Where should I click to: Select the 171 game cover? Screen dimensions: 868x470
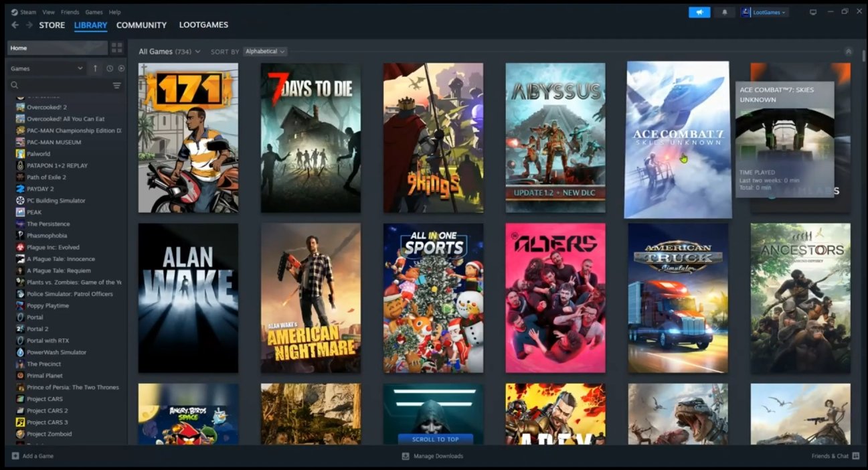(x=188, y=138)
